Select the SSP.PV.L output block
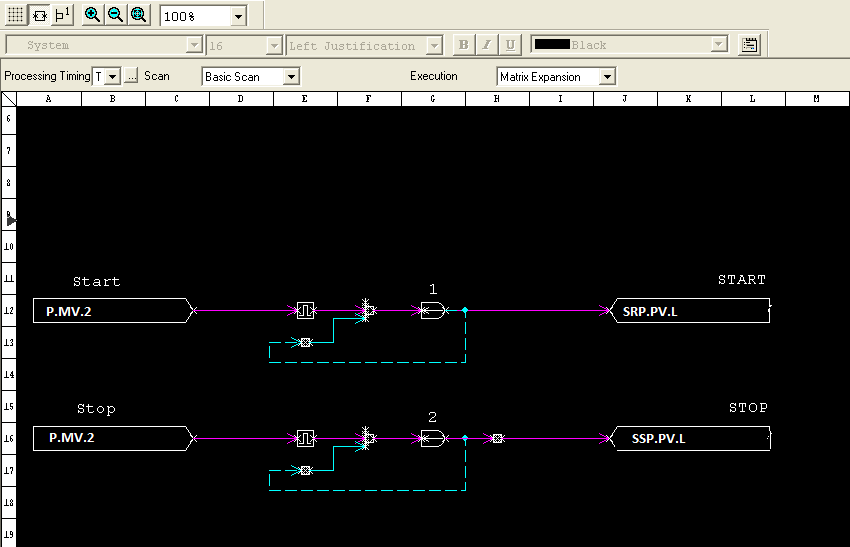 pos(690,439)
